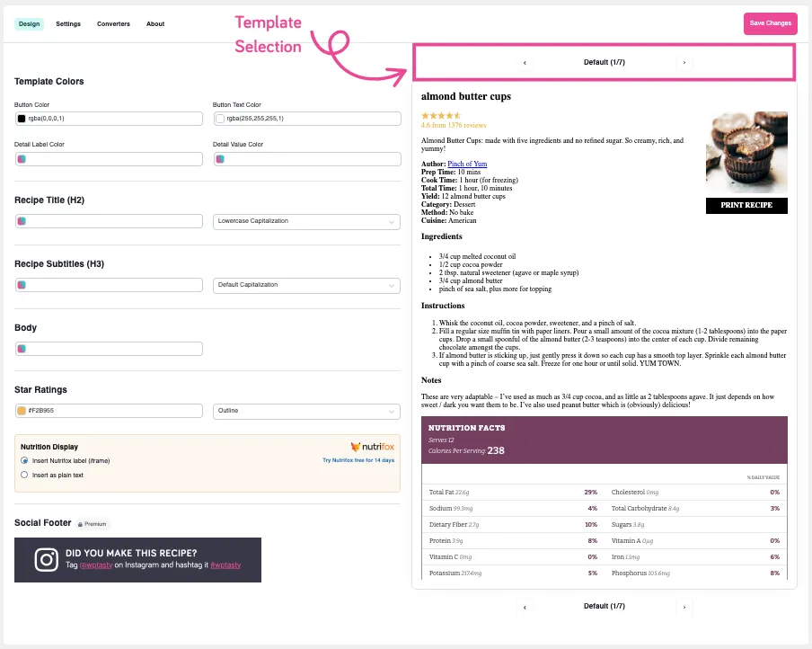
Task: Switch to the Design tab
Action: (x=29, y=24)
